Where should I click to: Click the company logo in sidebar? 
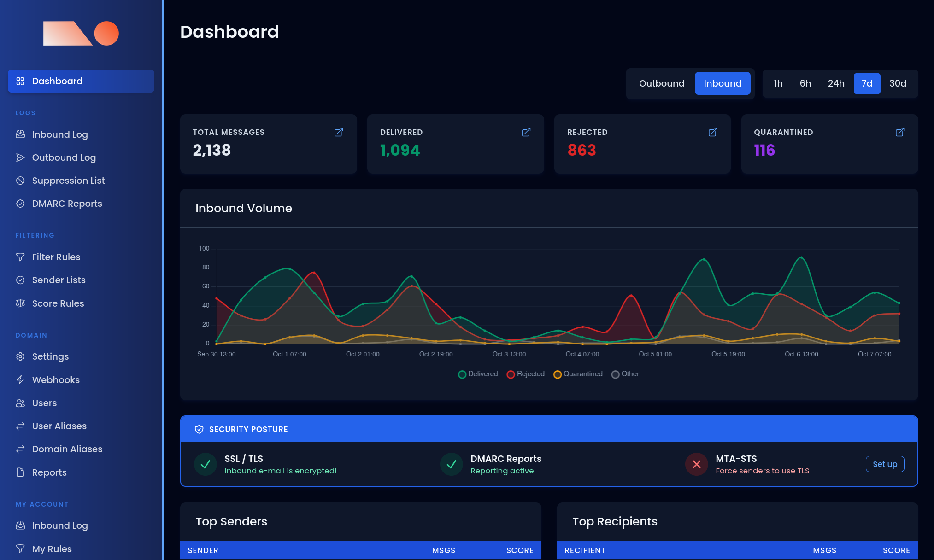pos(81,33)
